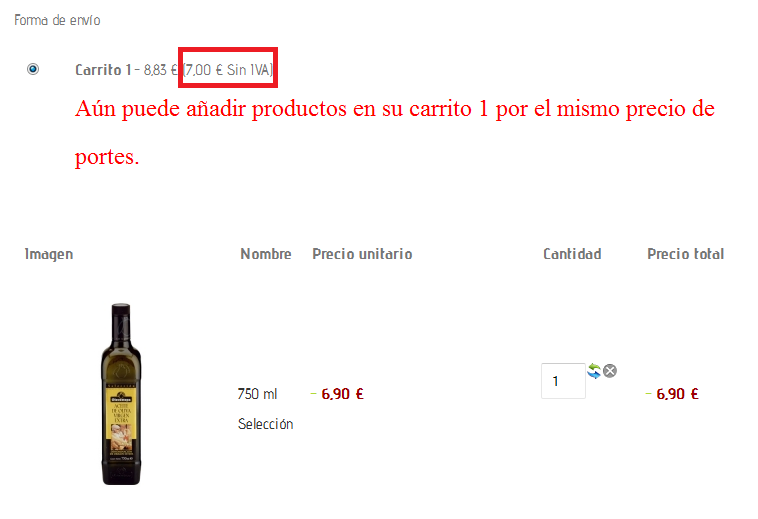
Task: Click the word portes in red text
Action: [x=107, y=157]
